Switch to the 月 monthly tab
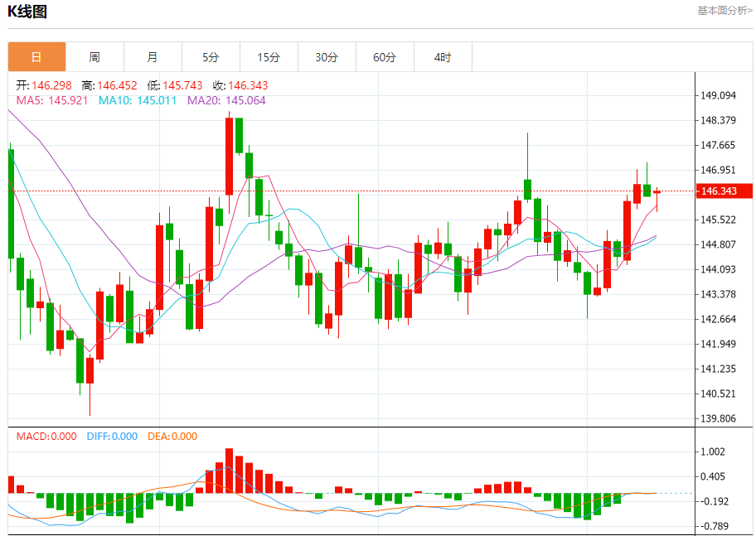The height and width of the screenshot is (536, 756). pos(153,57)
